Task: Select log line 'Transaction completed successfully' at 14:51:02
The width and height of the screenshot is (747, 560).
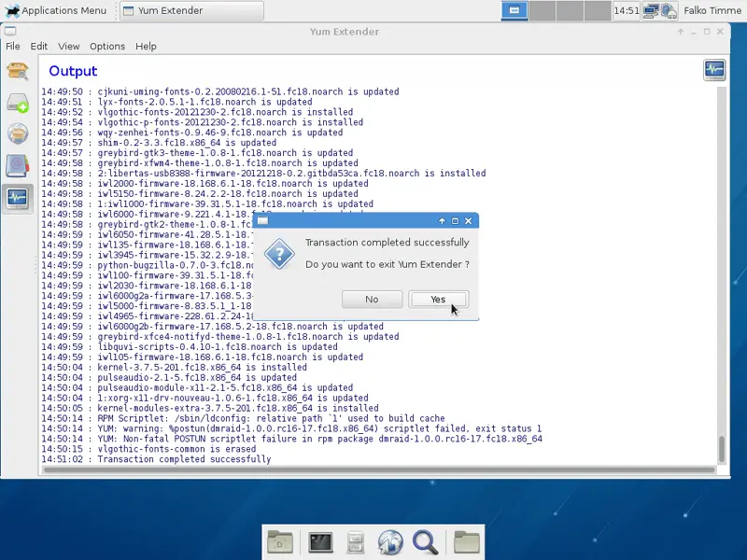Action: pos(156,459)
